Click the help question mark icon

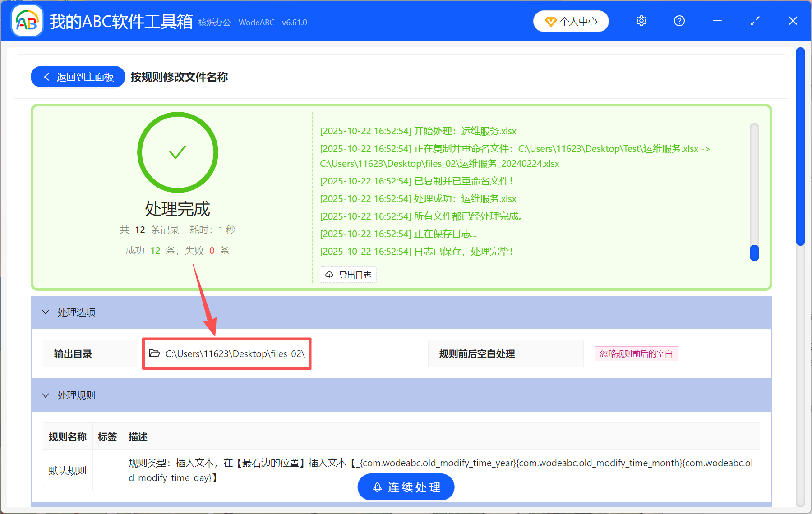(679, 21)
